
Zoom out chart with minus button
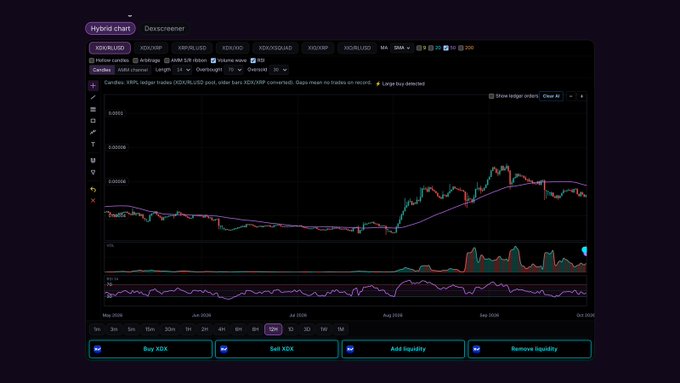[571, 96]
